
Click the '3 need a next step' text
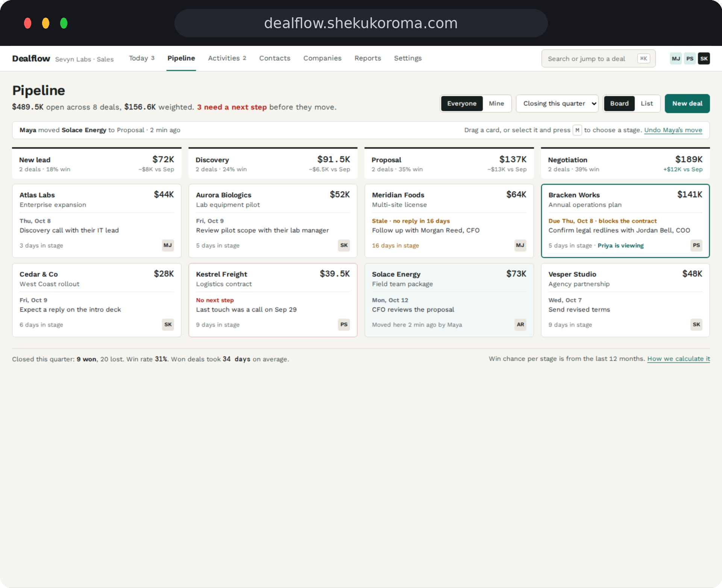232,107
